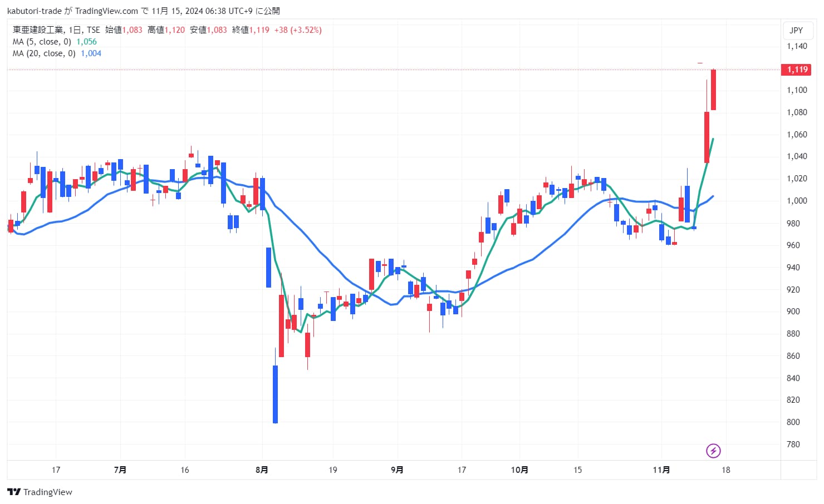This screenshot has width=824, height=504.
Task: Click the 高値 1,120 high value
Action: (x=166, y=30)
